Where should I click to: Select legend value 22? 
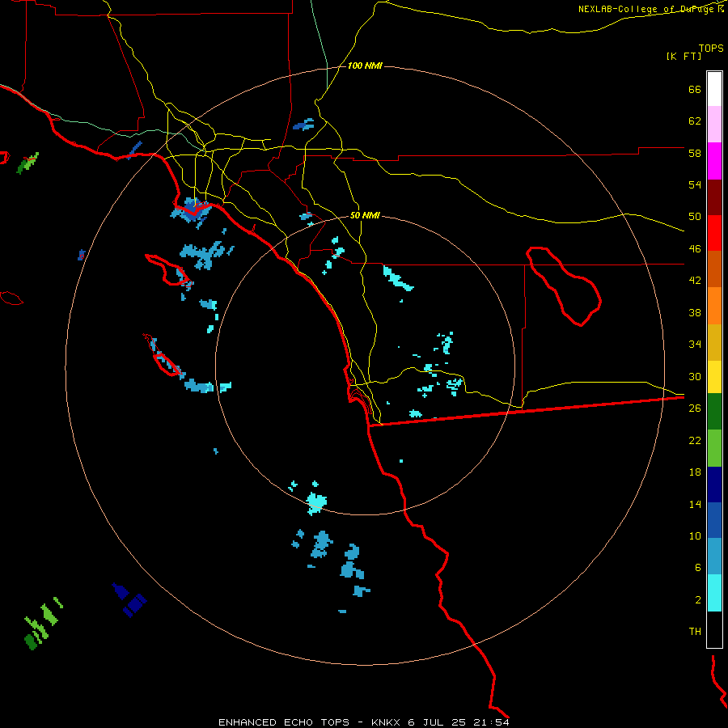pos(695,440)
